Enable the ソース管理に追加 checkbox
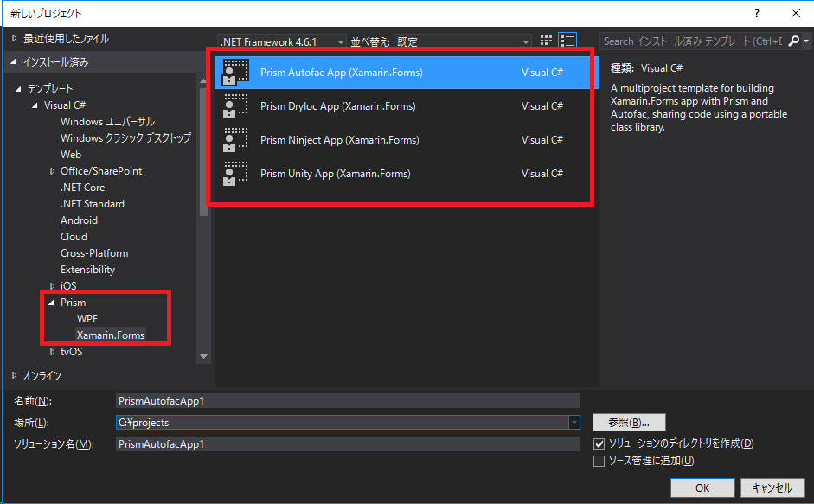 pyautogui.click(x=599, y=461)
